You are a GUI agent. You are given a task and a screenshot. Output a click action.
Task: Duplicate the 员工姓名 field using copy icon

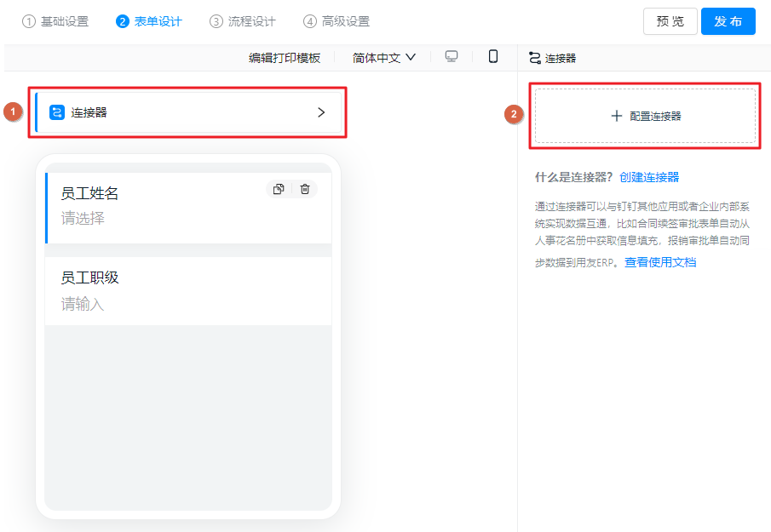pyautogui.click(x=278, y=189)
